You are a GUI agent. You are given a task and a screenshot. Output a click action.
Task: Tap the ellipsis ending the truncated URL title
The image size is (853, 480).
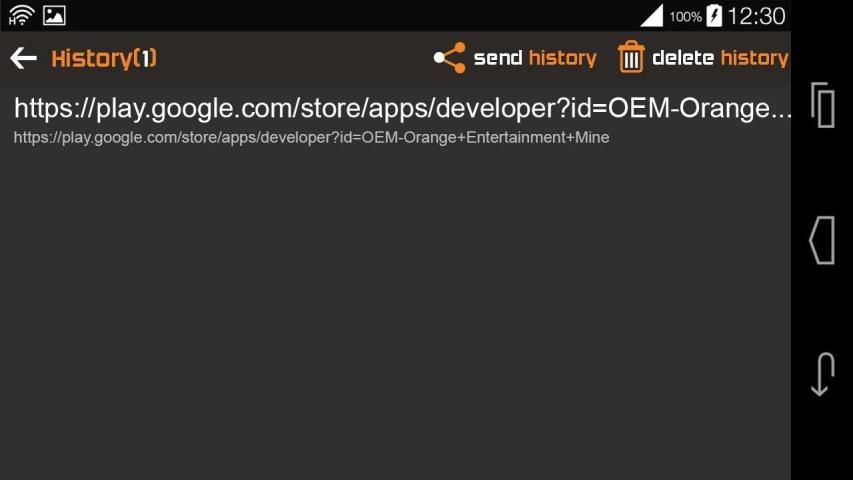pyautogui.click(x=782, y=110)
